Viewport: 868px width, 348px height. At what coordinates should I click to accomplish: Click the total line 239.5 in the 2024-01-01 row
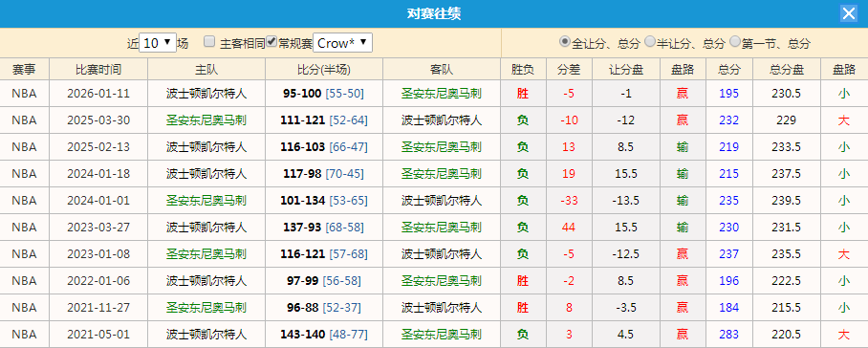(x=787, y=200)
